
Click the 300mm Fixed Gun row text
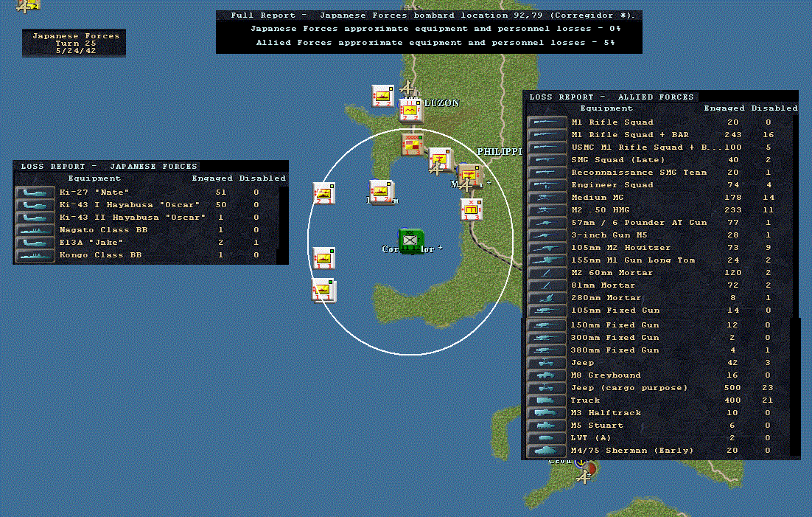615,338
